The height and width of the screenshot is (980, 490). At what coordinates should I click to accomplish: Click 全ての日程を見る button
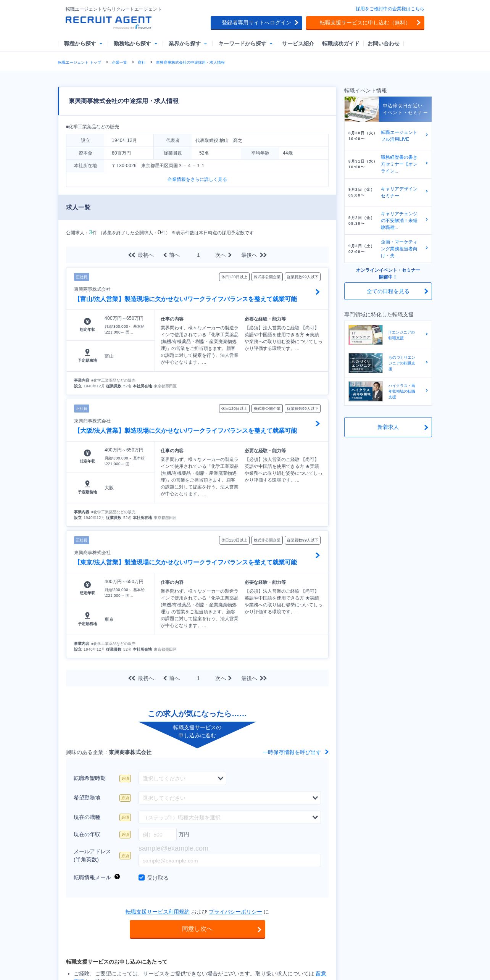point(388,291)
